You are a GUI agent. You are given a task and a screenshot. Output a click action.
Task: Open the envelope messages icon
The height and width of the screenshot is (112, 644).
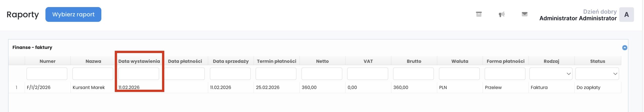(525, 14)
